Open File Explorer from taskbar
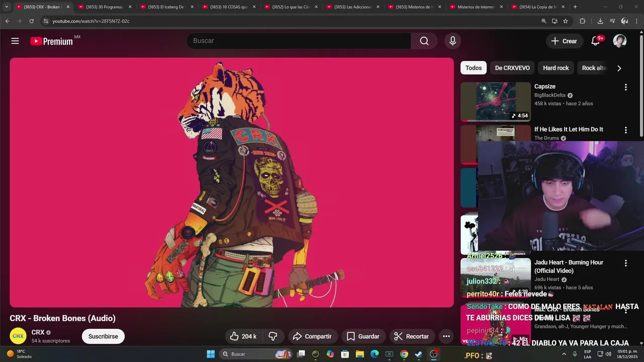644x362 pixels. coord(360,354)
